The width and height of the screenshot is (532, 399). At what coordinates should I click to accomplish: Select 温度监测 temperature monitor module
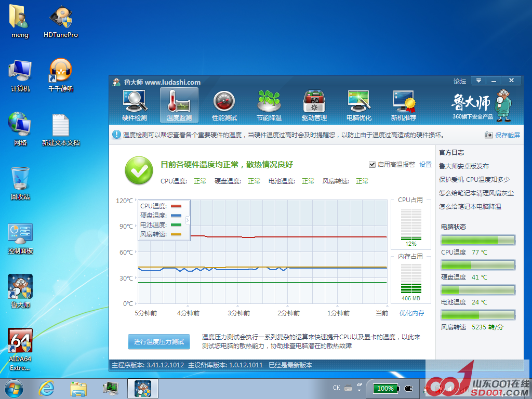tap(179, 105)
